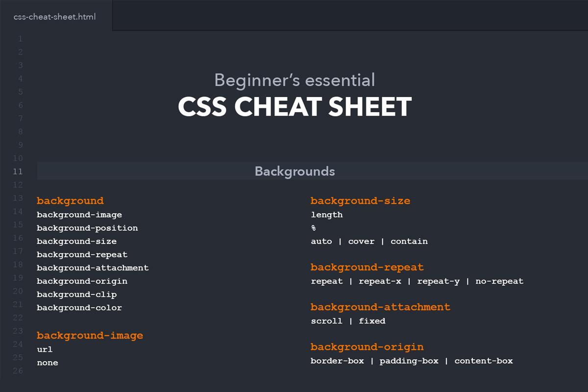Click the content-box value
This screenshot has height=392, width=588.
pyautogui.click(x=484, y=361)
